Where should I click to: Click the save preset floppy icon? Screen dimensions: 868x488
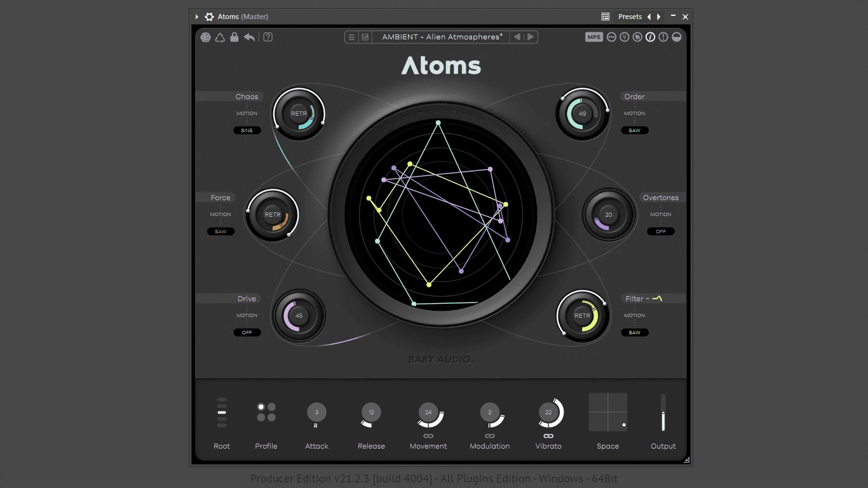(x=365, y=37)
